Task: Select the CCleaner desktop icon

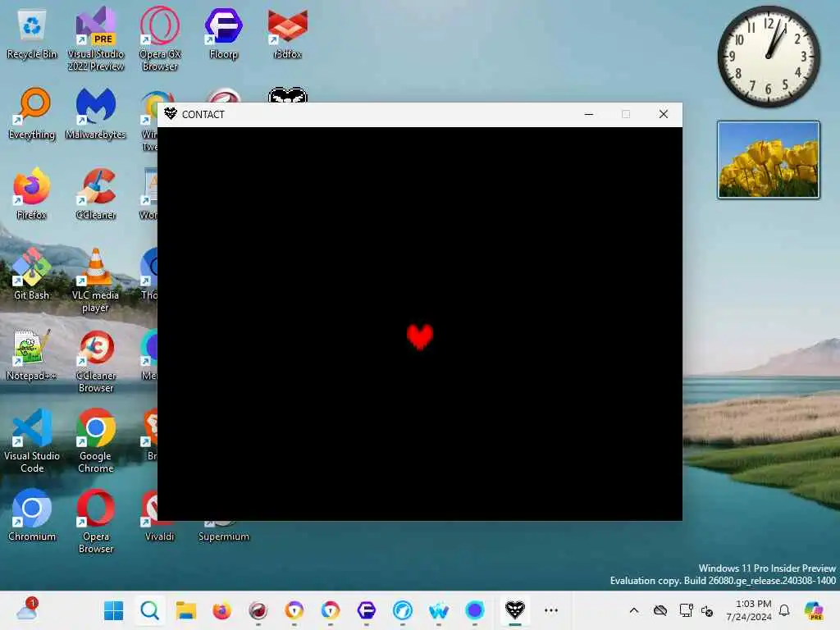Action: coord(95,194)
